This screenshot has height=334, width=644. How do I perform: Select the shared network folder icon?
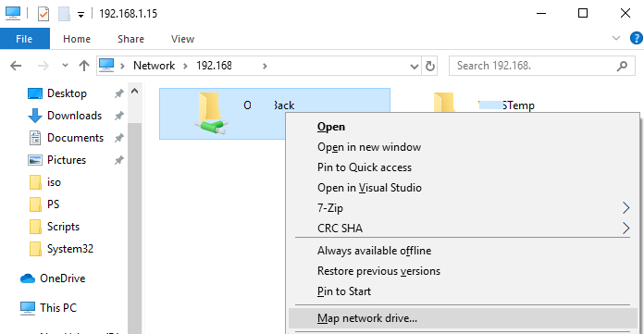tap(211, 114)
